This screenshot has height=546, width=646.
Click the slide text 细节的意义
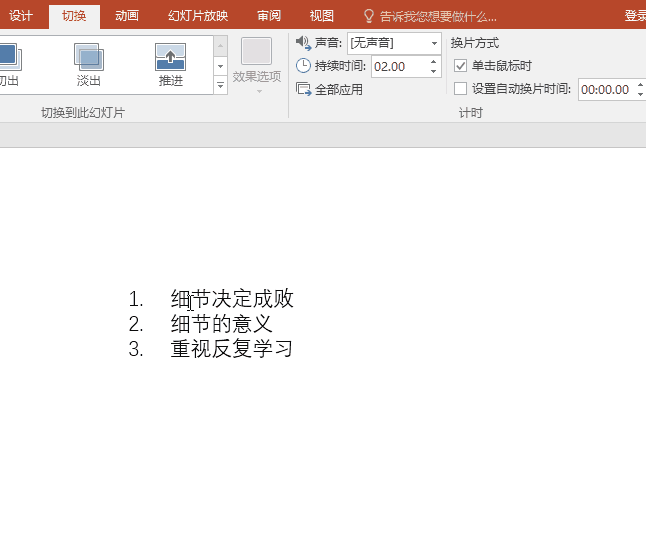[x=222, y=324]
